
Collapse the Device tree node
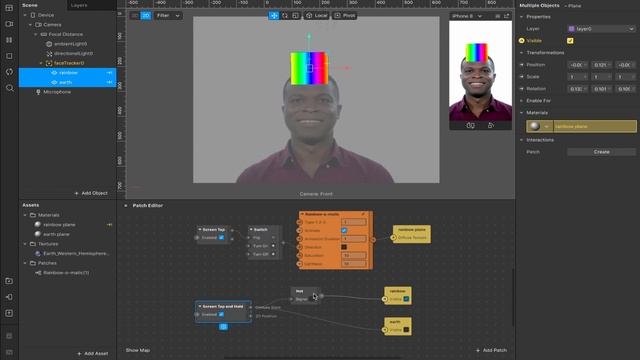pyautogui.click(x=25, y=15)
